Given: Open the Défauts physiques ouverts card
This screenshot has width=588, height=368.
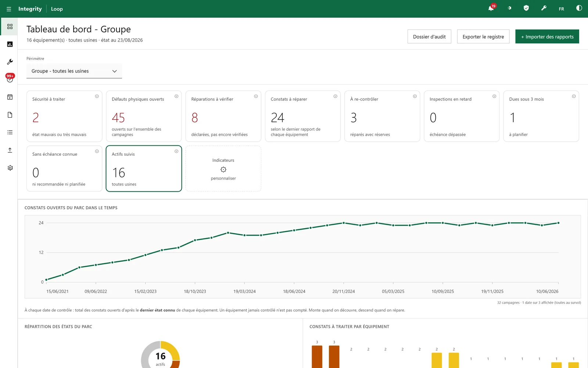Looking at the screenshot, I should point(144,116).
